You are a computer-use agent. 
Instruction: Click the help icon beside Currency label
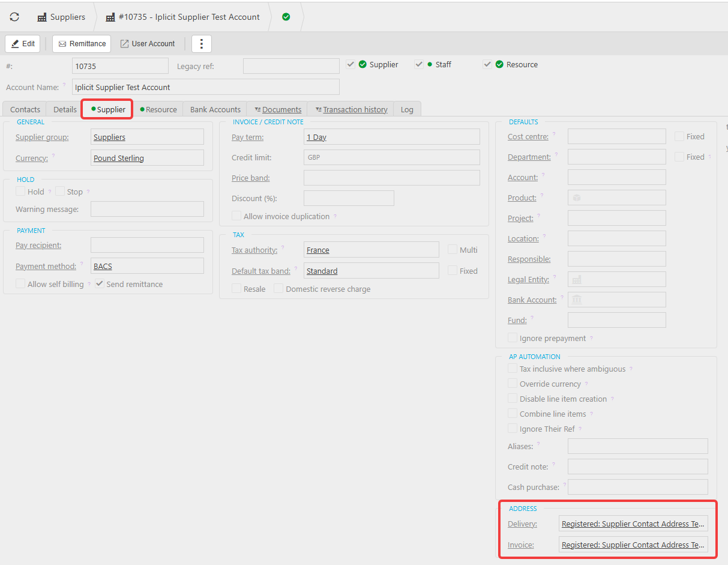(53, 156)
